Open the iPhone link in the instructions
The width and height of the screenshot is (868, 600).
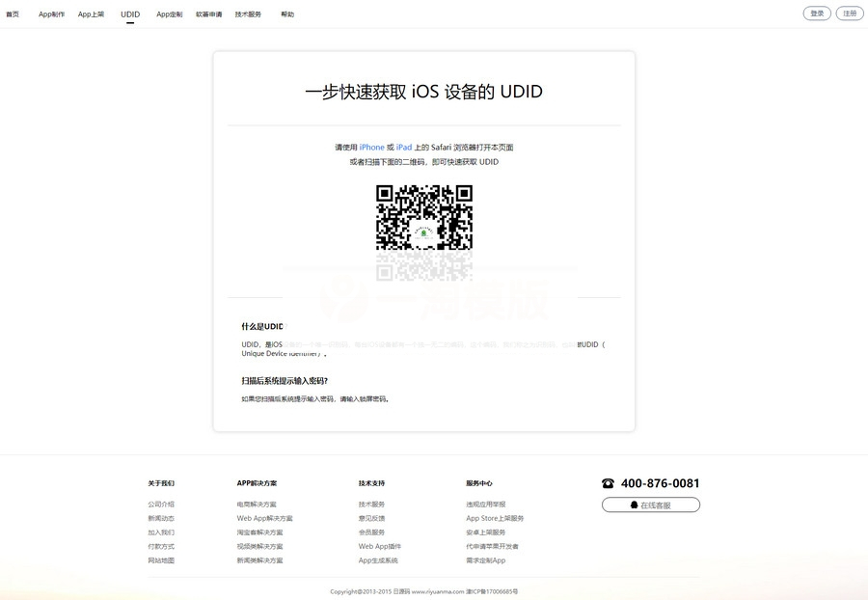coord(371,147)
